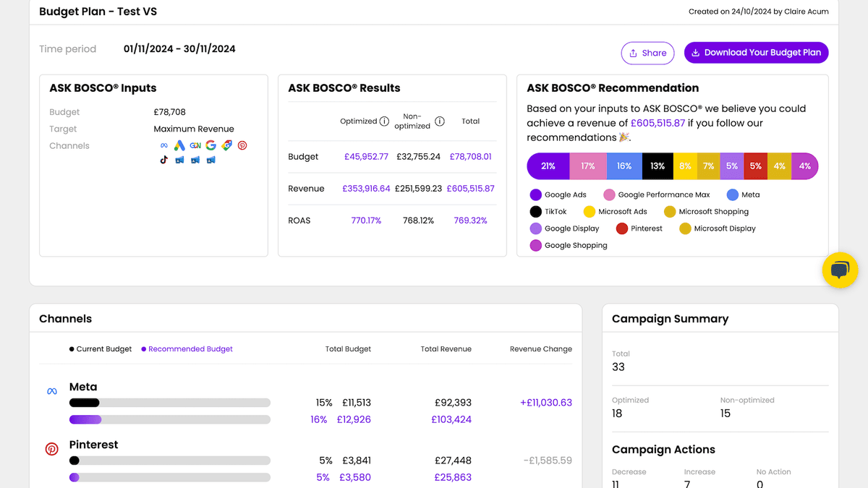Toggle the Recommended Budget legend
868x488 pixels.
(x=187, y=348)
